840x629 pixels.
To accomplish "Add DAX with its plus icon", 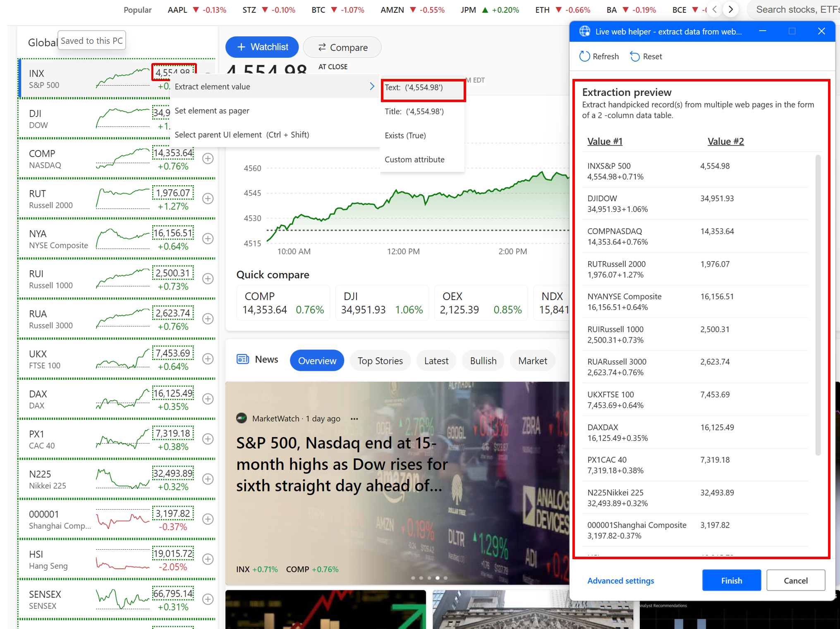I will click(208, 399).
